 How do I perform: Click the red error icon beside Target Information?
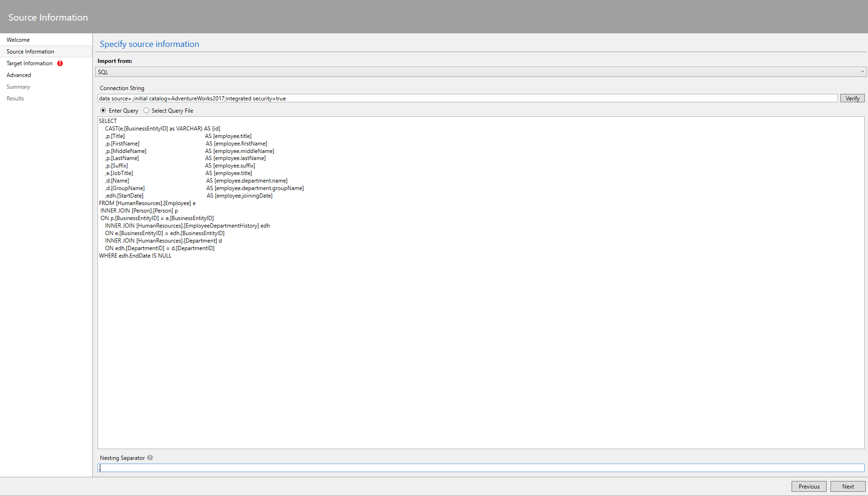(60, 63)
